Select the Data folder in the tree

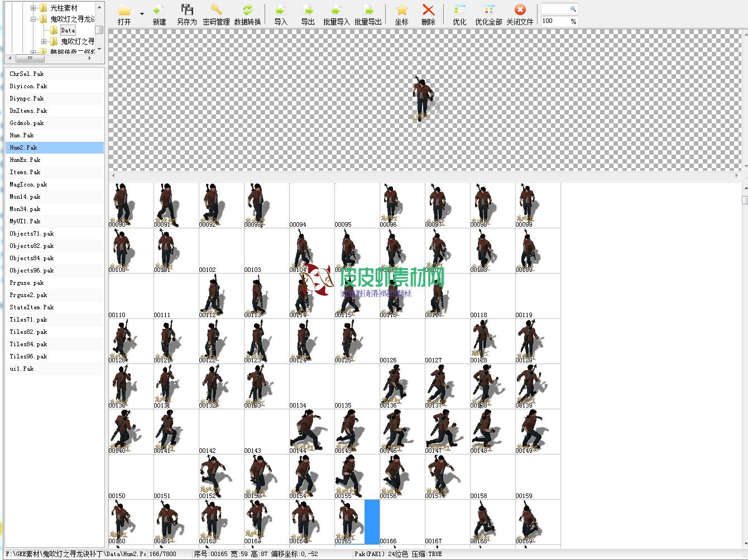pyautogui.click(x=68, y=30)
